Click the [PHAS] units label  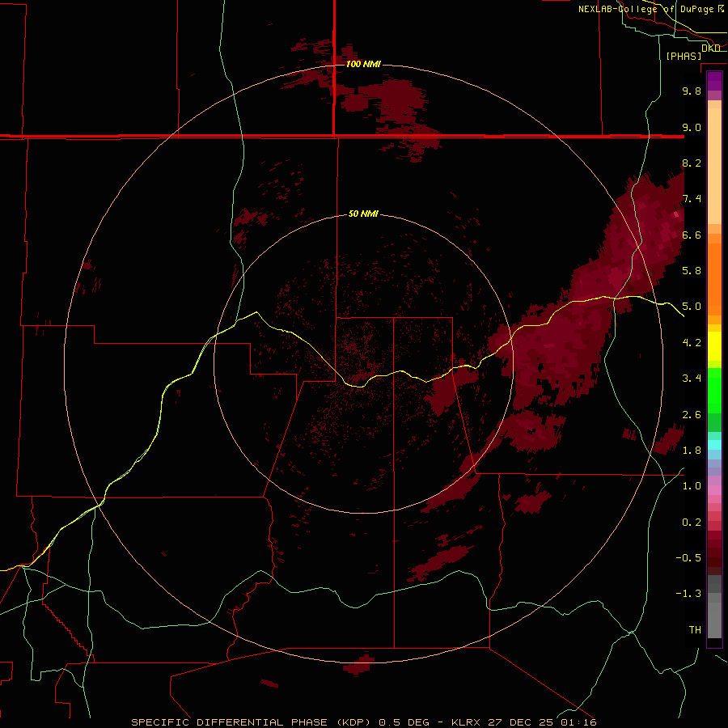(x=684, y=57)
